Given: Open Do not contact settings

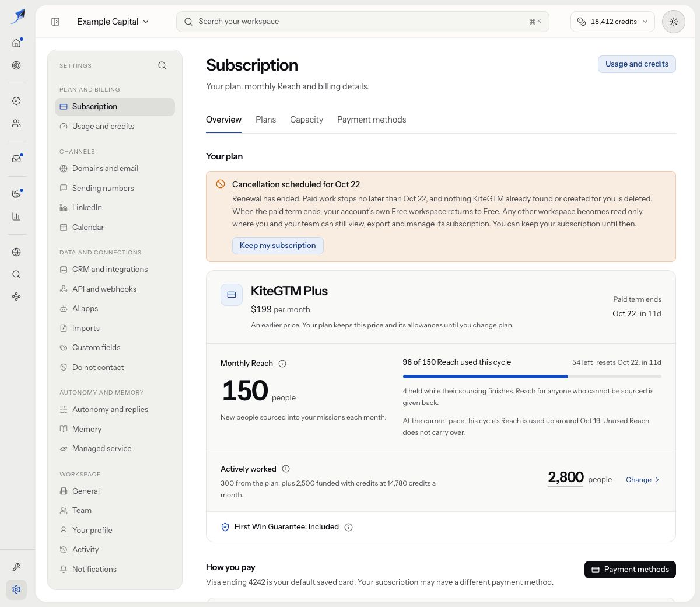Looking at the screenshot, I should [x=115, y=368].
